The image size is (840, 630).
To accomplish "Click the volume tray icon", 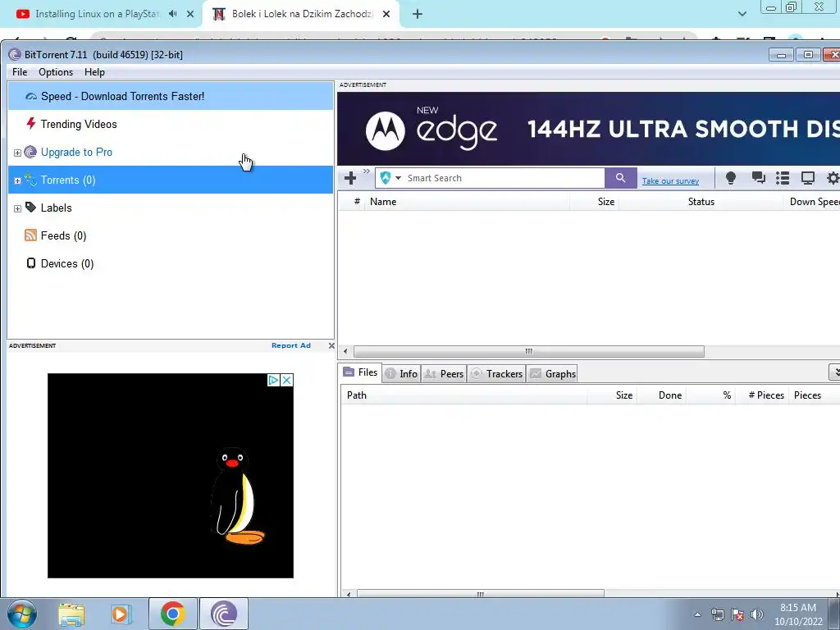I will tap(756, 614).
